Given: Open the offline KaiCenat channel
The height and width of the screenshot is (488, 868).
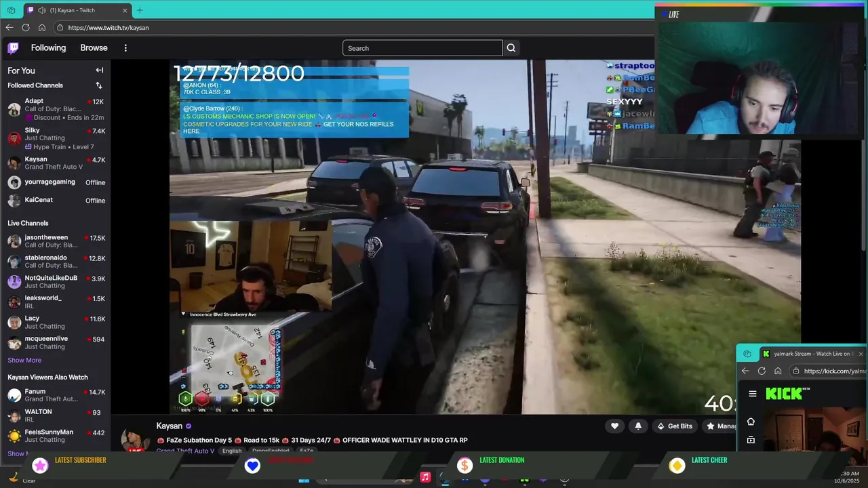Looking at the screenshot, I should (56, 200).
